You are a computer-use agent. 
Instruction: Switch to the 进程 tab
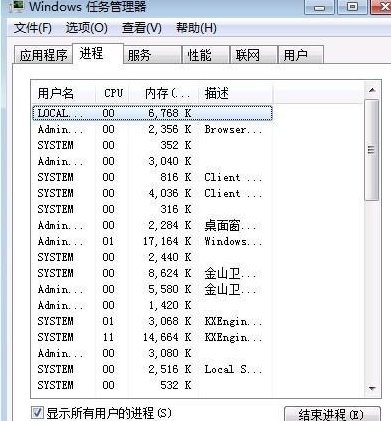(x=98, y=53)
